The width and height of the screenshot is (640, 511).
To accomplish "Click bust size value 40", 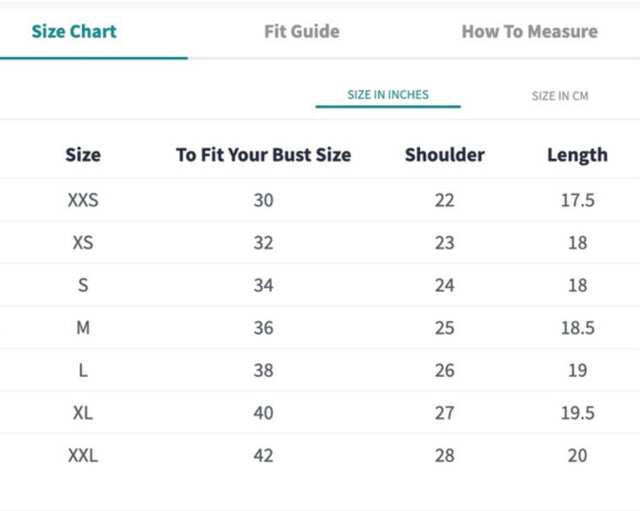I will coord(263,413).
